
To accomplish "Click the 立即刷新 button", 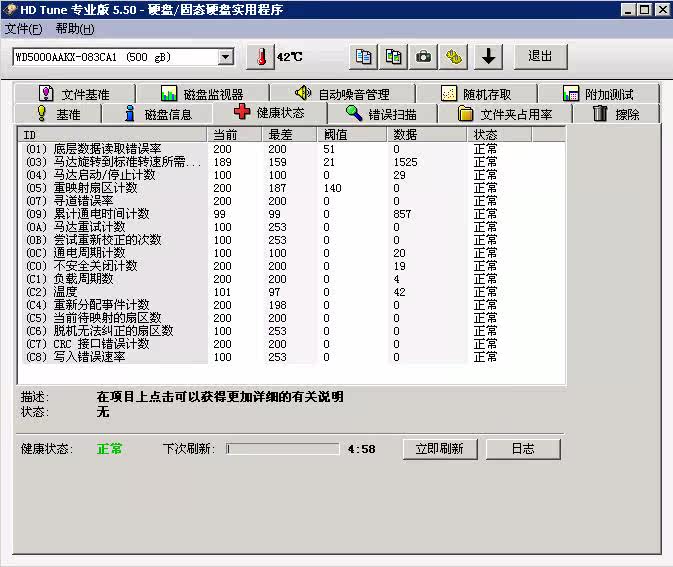I will tap(440, 449).
